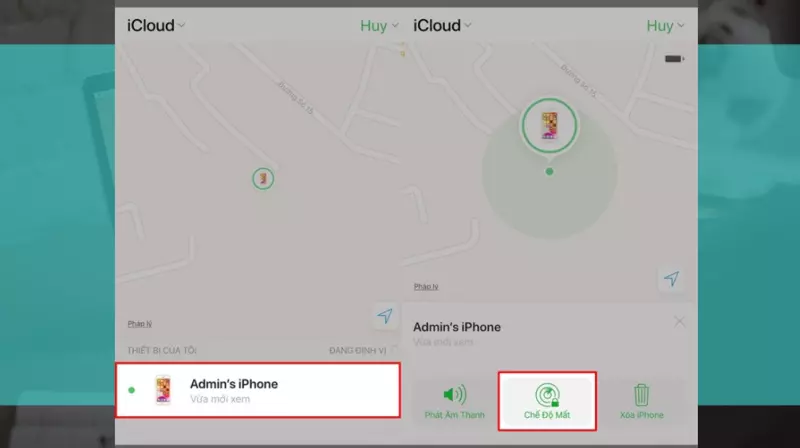Close the Admin's iPhone detail panel
This screenshot has width=800, height=448.
click(x=679, y=321)
